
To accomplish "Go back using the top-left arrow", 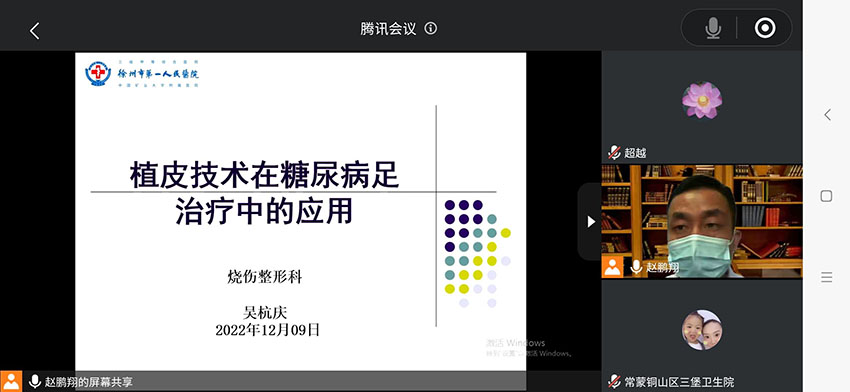I will pyautogui.click(x=35, y=31).
